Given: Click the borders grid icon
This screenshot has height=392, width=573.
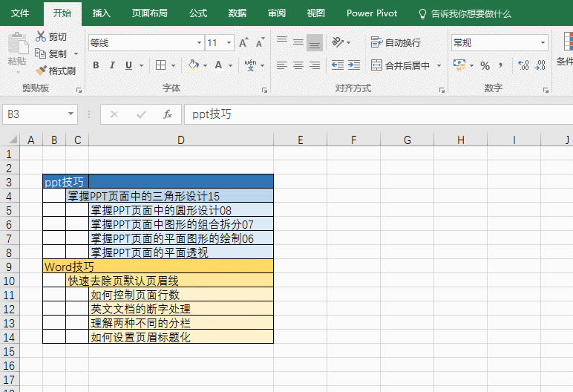Looking at the screenshot, I should coord(160,65).
